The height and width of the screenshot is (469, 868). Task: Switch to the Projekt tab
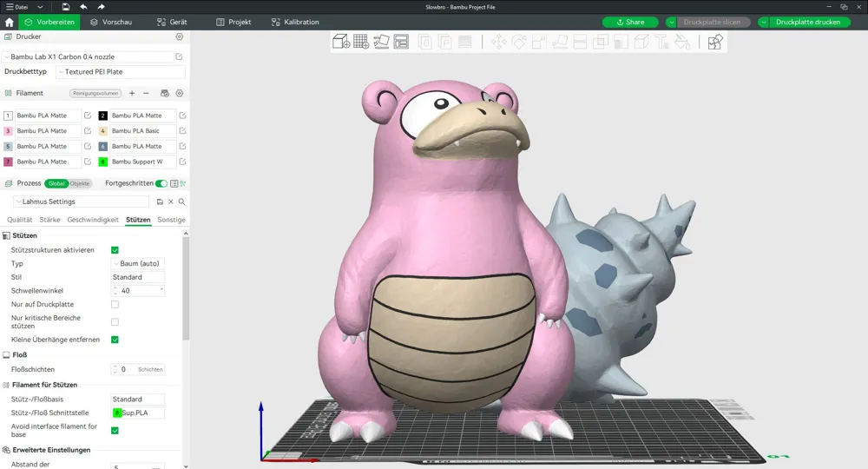coord(233,23)
